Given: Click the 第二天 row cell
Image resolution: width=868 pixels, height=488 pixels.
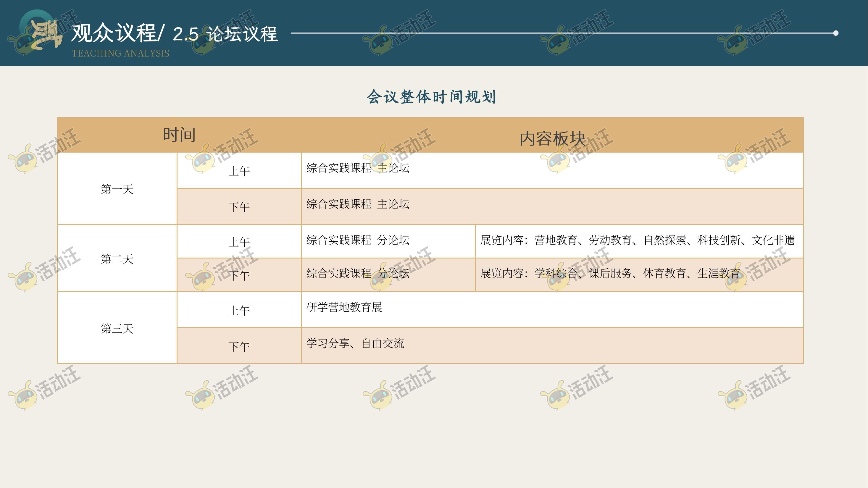Looking at the screenshot, I should pos(117,259).
